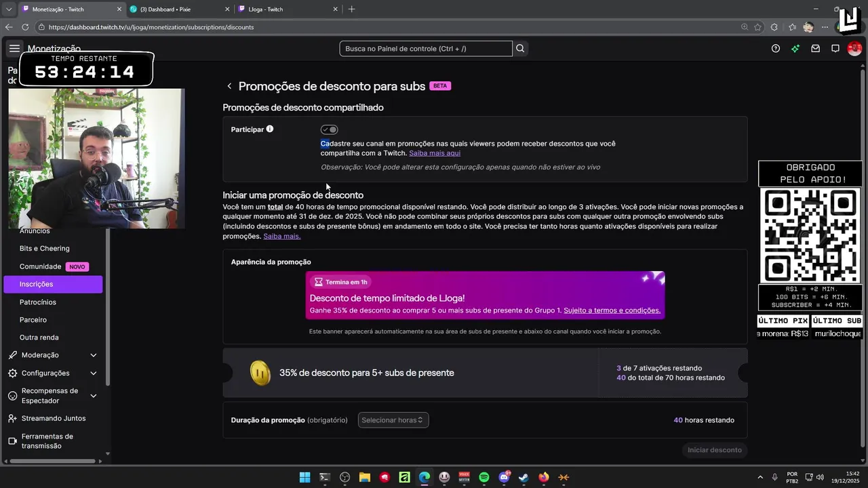Open the tab list dropdown arrow

coord(9,9)
